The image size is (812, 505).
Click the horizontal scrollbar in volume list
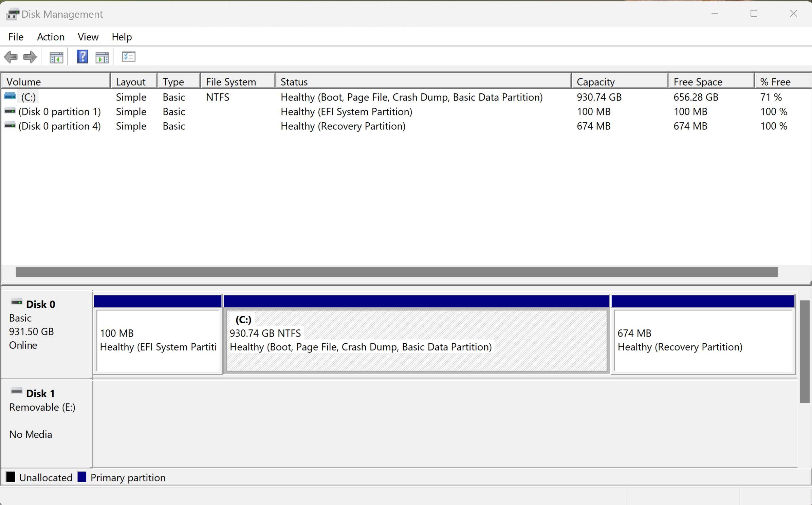[396, 272]
